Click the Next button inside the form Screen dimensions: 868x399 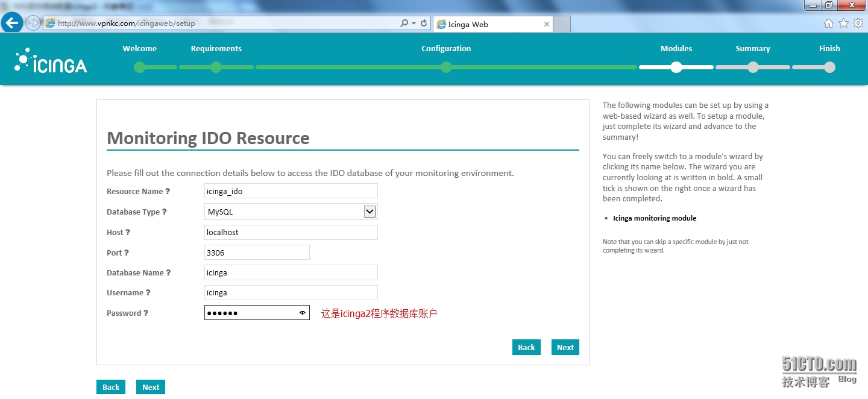(x=565, y=347)
